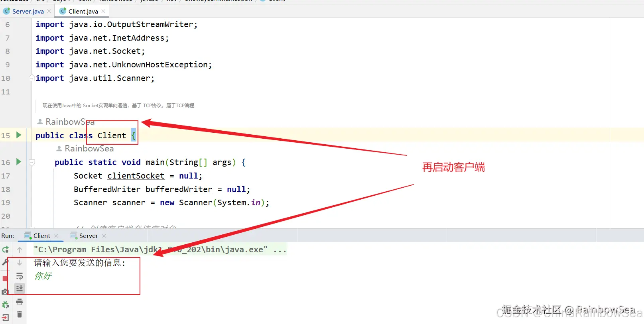Click the run gutter arrow beside class Client
This screenshot has width=644, height=324.
point(18,135)
